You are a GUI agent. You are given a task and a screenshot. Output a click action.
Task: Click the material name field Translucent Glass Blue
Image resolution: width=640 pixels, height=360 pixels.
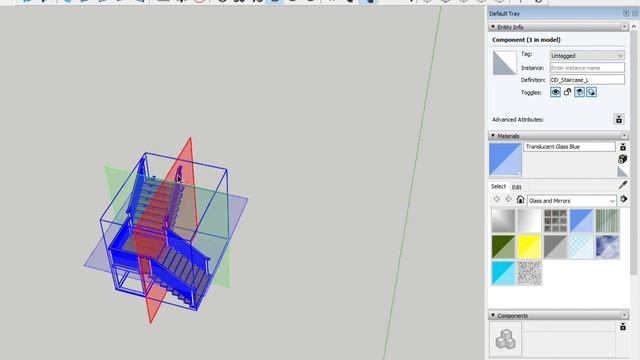pos(569,147)
